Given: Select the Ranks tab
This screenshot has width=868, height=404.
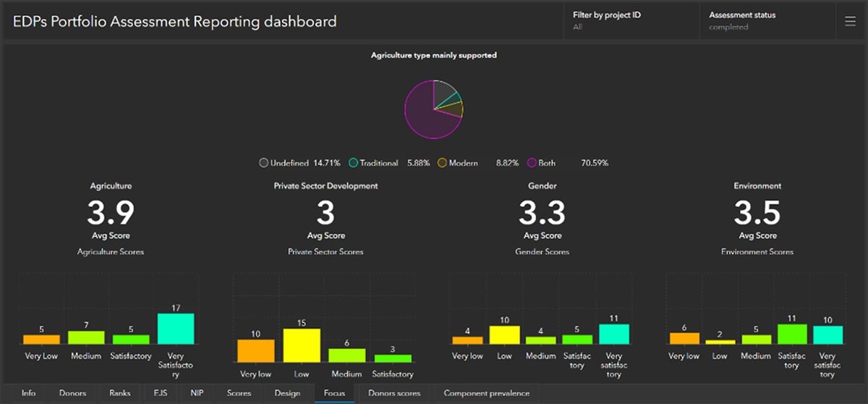Looking at the screenshot, I should [119, 393].
